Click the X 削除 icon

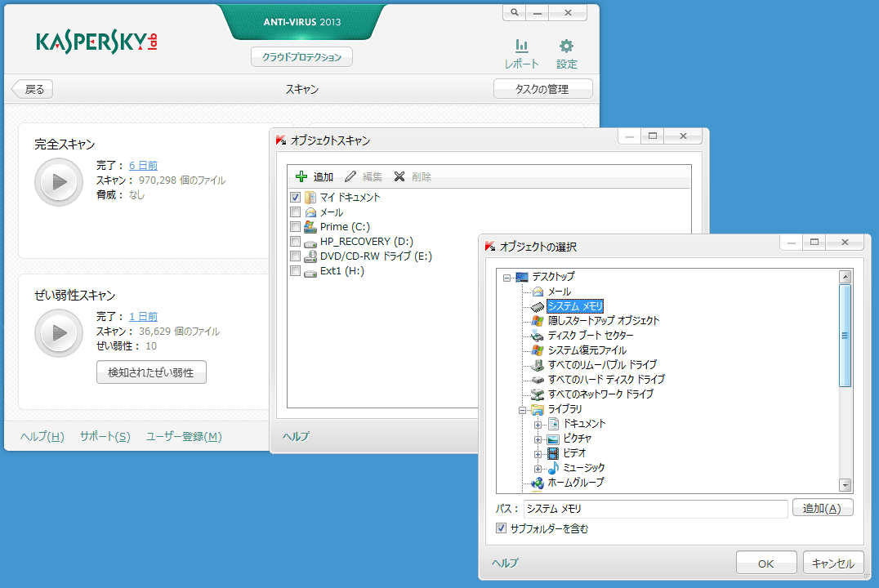[x=399, y=176]
